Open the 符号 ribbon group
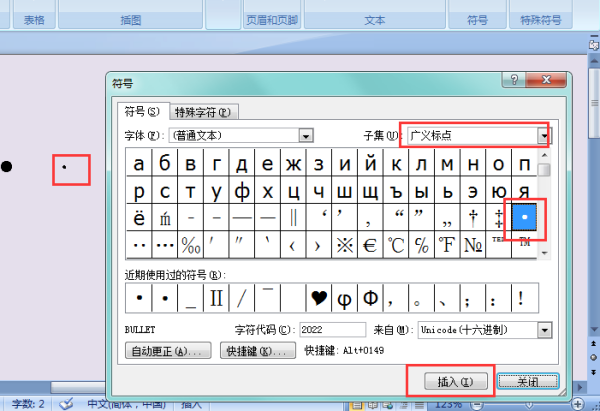This screenshot has width=600, height=411. pos(477,20)
